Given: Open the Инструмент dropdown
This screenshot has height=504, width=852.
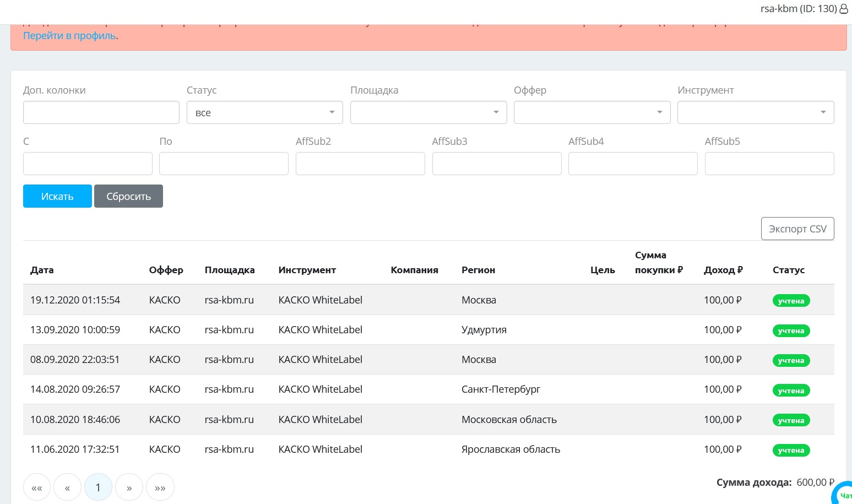Looking at the screenshot, I should click(755, 112).
